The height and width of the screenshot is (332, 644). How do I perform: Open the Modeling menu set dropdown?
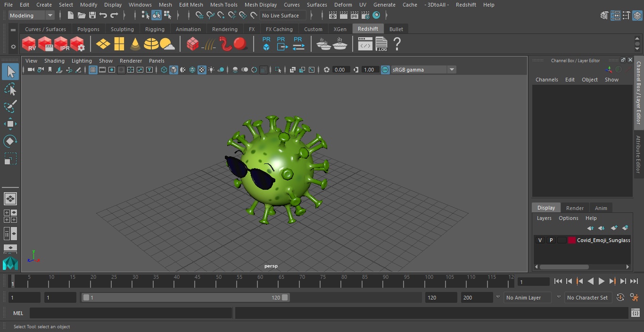32,16
